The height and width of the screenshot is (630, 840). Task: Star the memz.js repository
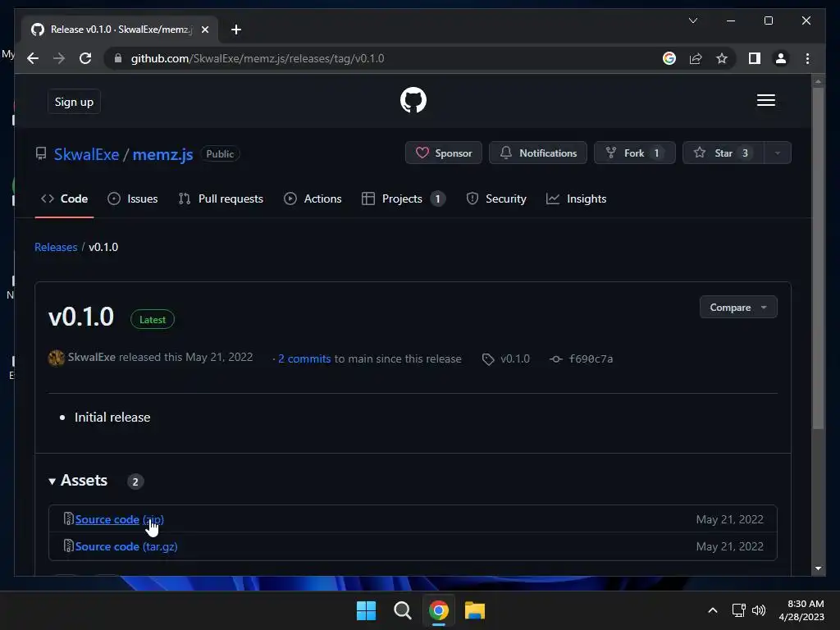[x=724, y=153]
